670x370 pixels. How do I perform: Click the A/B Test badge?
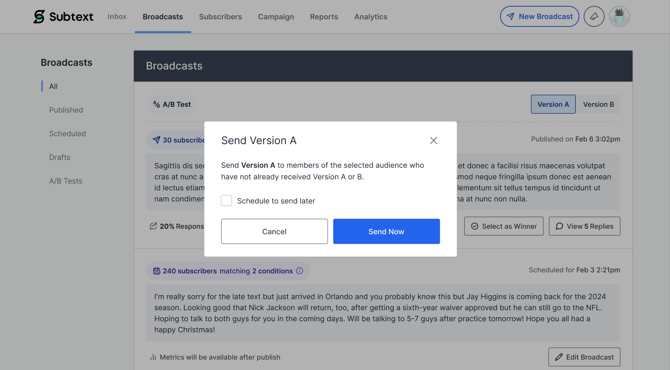pos(172,104)
